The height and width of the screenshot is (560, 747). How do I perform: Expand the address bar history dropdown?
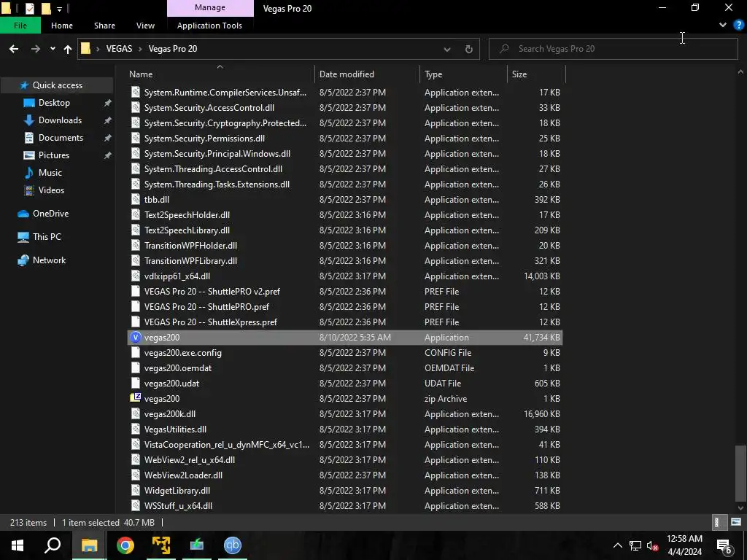(447, 49)
